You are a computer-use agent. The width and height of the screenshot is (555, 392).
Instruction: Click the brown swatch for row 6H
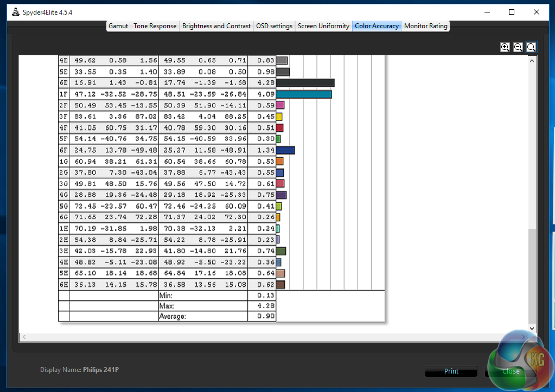[x=280, y=285]
